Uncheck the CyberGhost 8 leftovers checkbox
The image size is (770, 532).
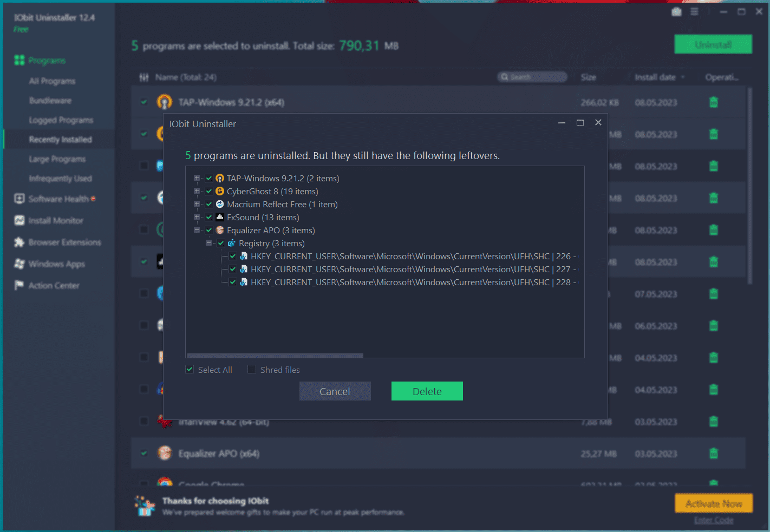209,191
